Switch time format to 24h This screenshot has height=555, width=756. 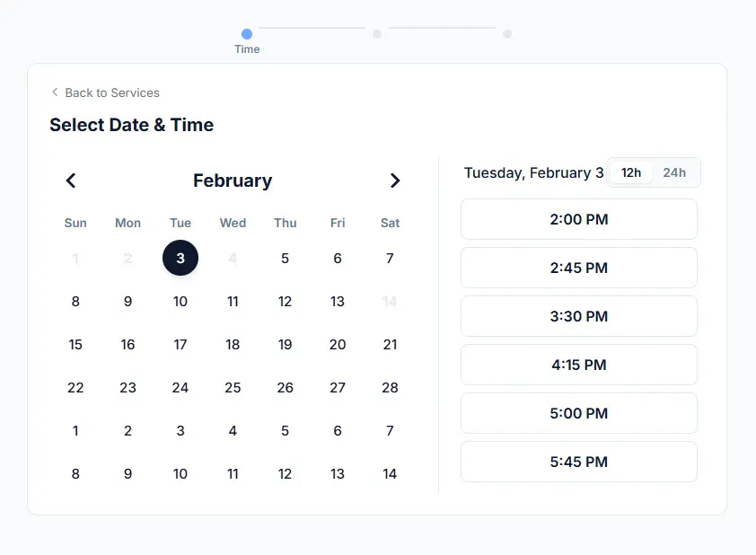click(674, 172)
